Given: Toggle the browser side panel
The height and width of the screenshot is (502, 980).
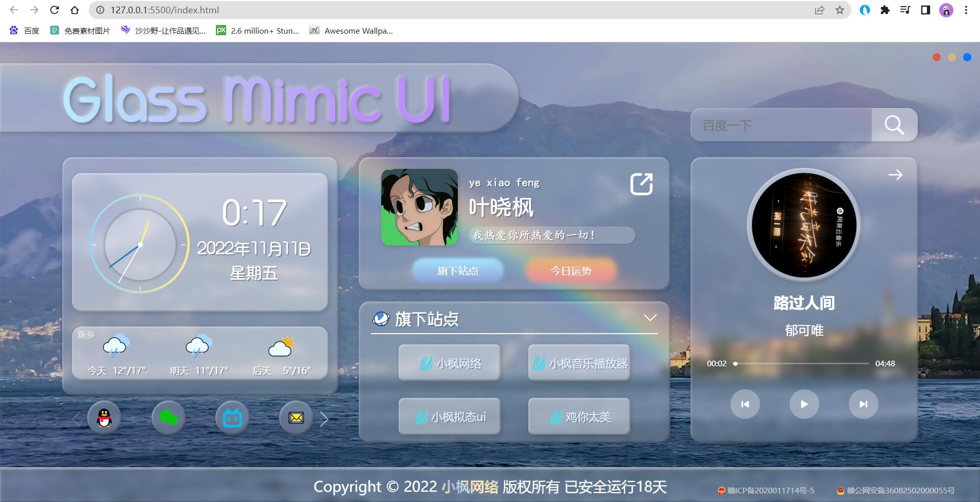Looking at the screenshot, I should pyautogui.click(x=925, y=10).
